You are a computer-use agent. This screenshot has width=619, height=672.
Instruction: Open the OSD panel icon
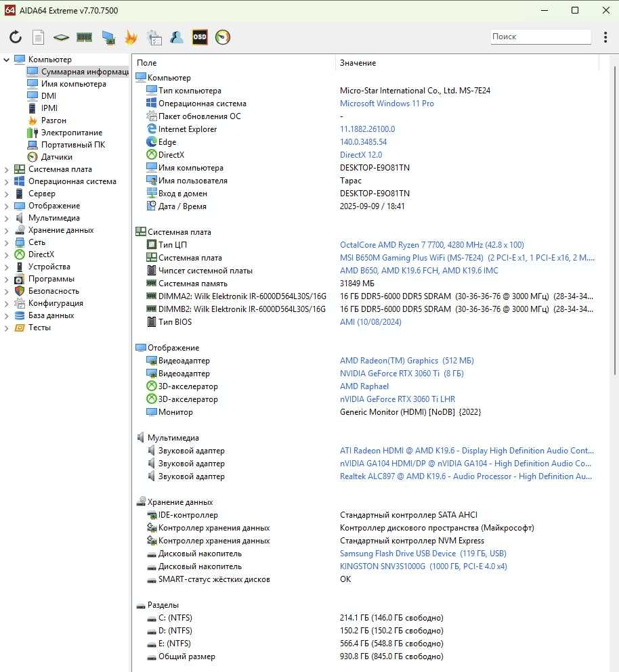pyautogui.click(x=200, y=37)
